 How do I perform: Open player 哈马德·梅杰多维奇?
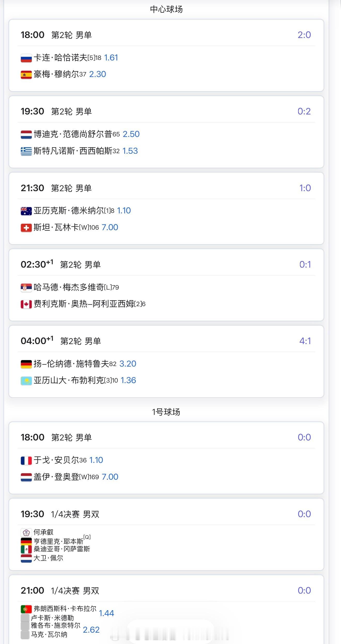[x=69, y=287]
